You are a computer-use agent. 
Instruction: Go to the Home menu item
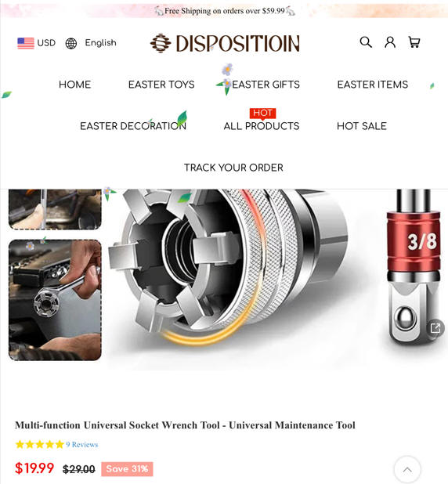74,85
